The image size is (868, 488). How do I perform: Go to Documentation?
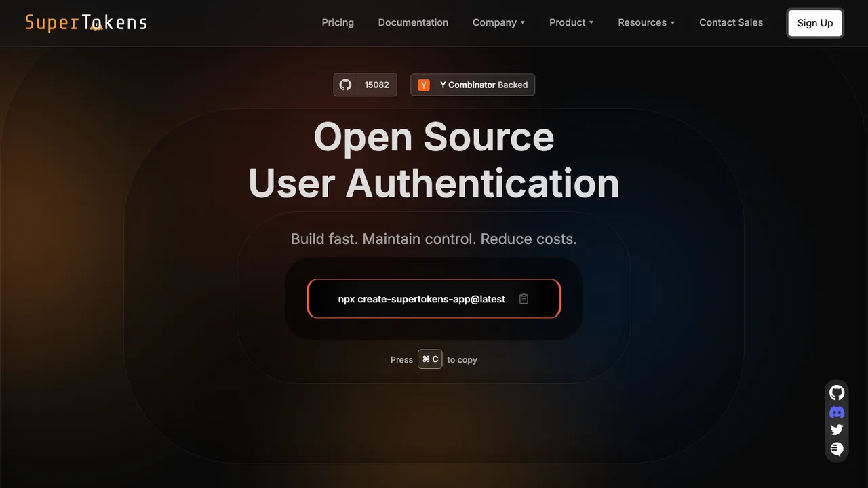click(x=413, y=22)
